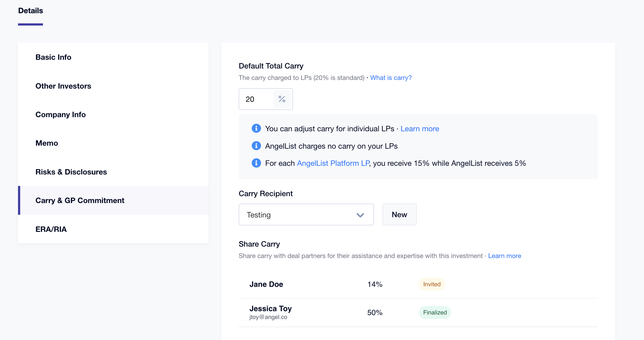Click the percent symbol in carry field
644x340 pixels.
click(x=282, y=99)
